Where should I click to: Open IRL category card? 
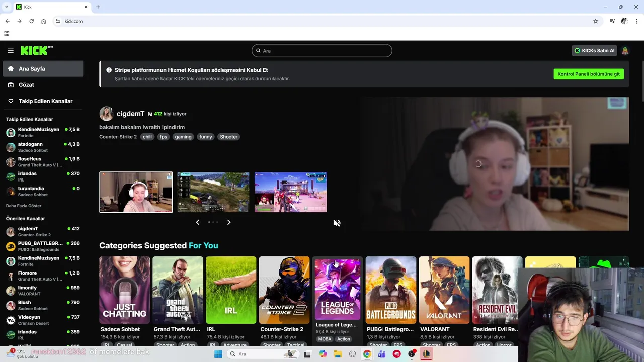pyautogui.click(x=231, y=290)
